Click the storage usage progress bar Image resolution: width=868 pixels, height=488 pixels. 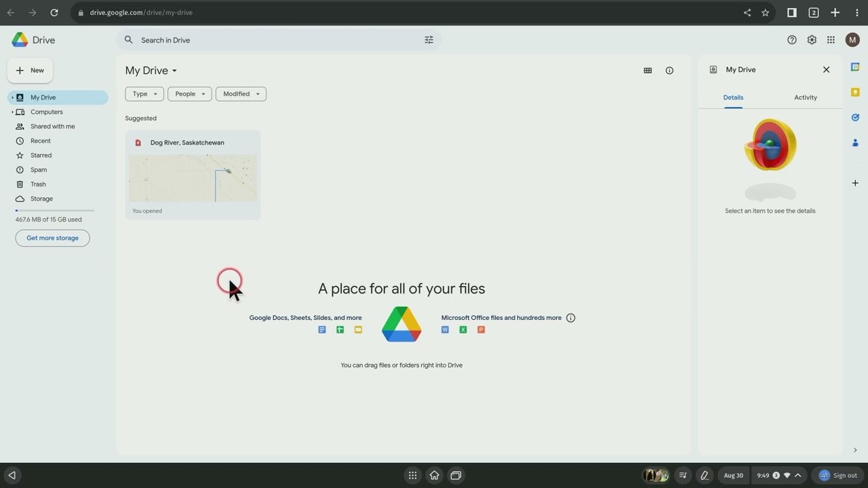(54, 211)
